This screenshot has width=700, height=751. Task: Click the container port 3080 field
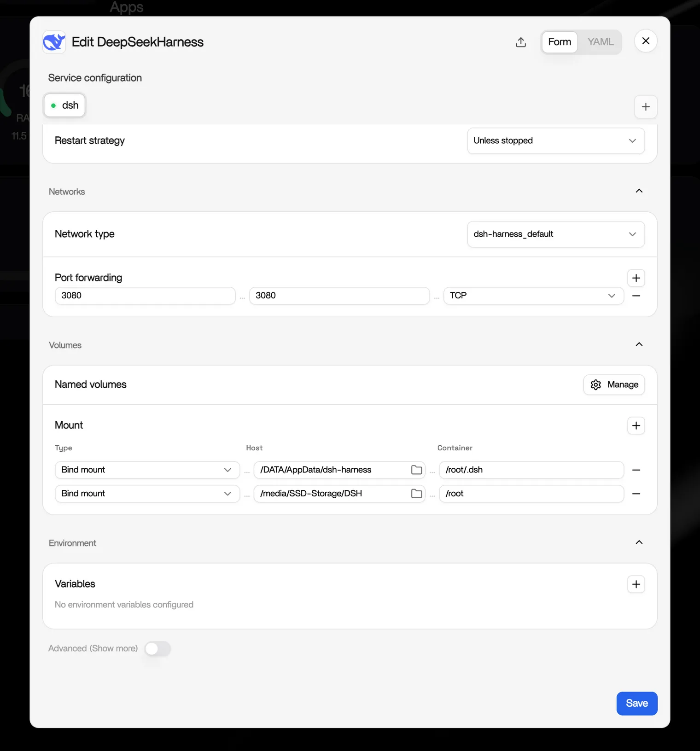(x=339, y=296)
